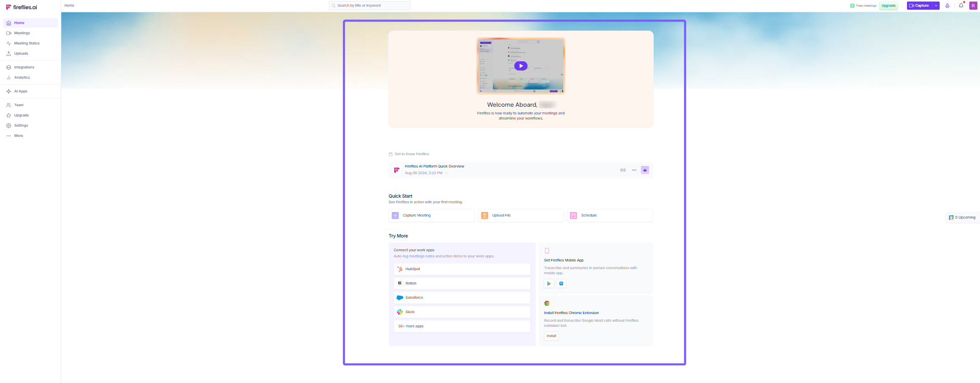
Task: Click the Chrome logo icon
Action: [x=547, y=303]
